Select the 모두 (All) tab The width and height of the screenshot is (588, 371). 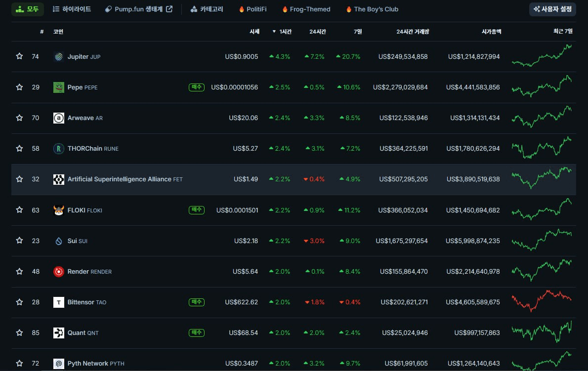coord(27,9)
